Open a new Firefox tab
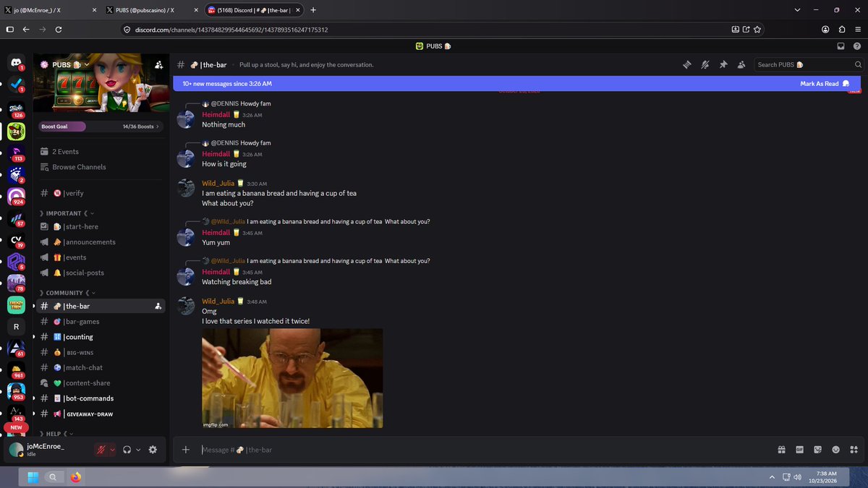Viewport: 868px width, 488px height. tap(313, 10)
